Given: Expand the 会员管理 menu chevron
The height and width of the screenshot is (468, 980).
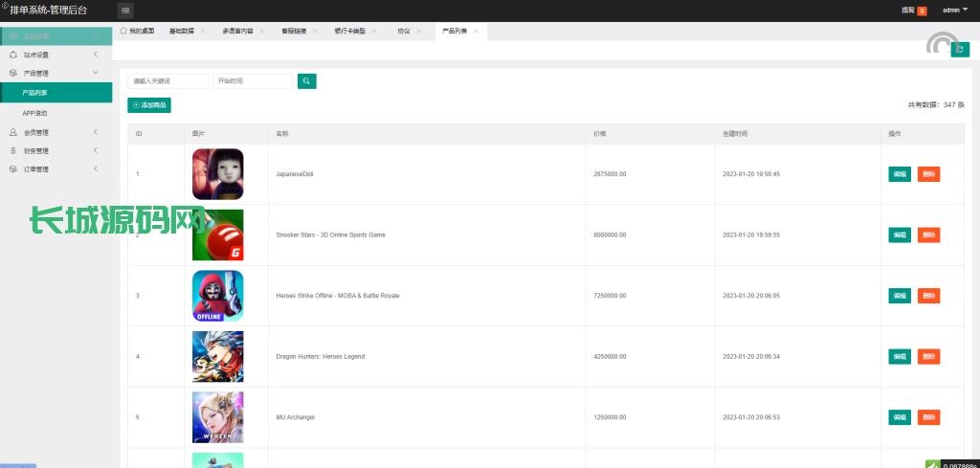Looking at the screenshot, I should pos(96,132).
